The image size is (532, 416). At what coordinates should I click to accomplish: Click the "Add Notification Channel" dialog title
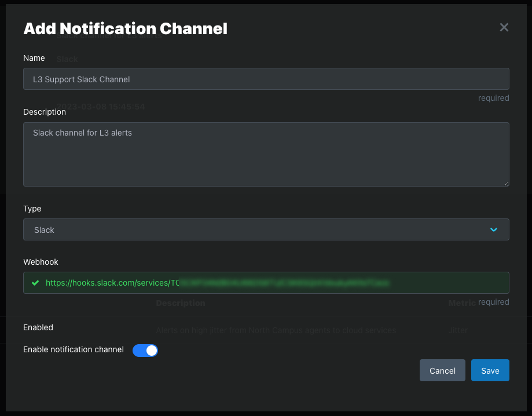pos(125,28)
